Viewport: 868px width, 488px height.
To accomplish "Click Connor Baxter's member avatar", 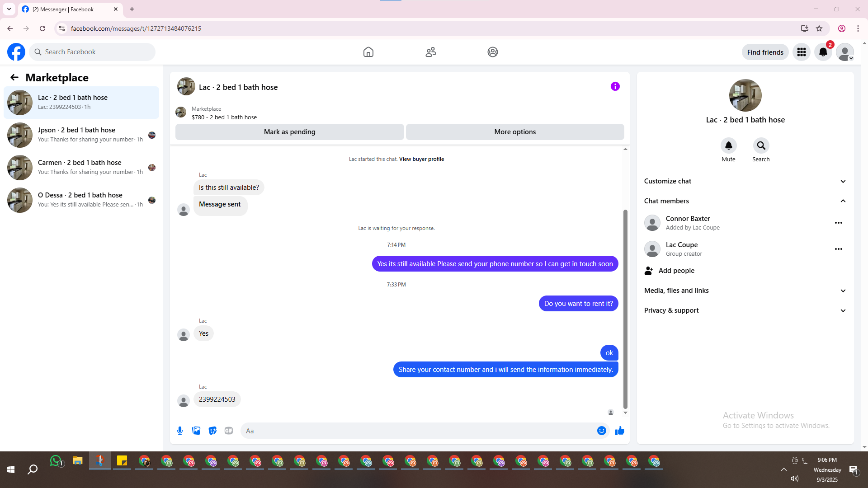I will tap(652, 223).
